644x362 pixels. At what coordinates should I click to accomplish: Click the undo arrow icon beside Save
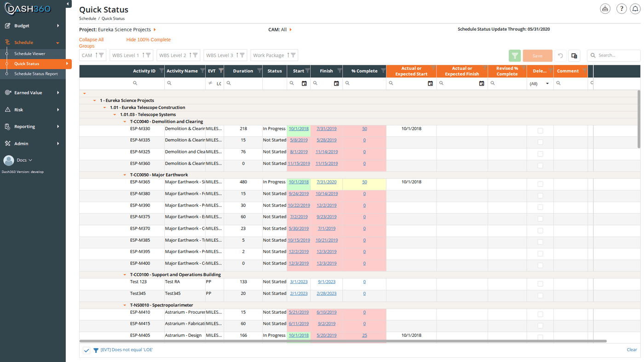click(x=560, y=56)
